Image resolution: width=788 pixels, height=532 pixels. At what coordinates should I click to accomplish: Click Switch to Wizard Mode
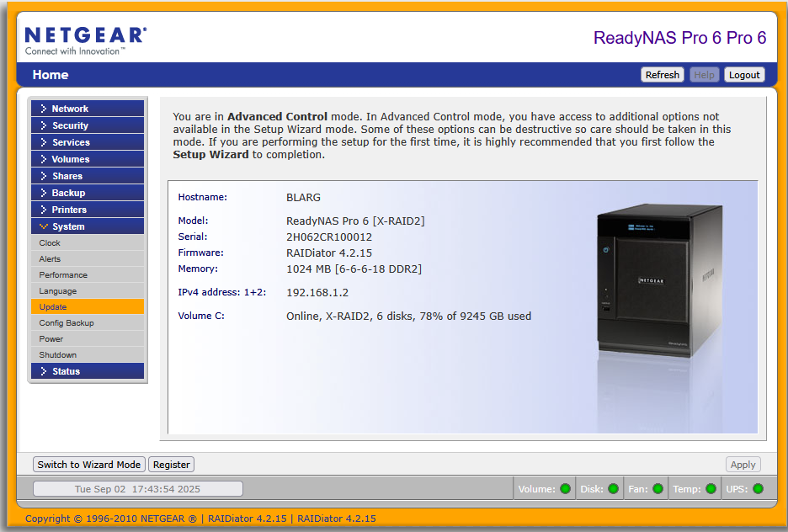pos(89,465)
